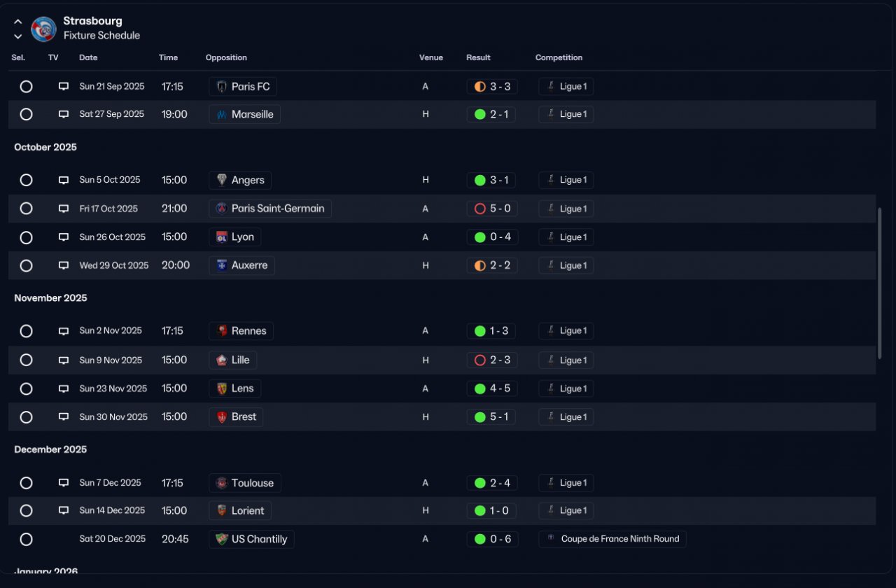896x588 pixels.
Task: Click the Paris Saint-Germain club badge
Action: click(x=222, y=209)
